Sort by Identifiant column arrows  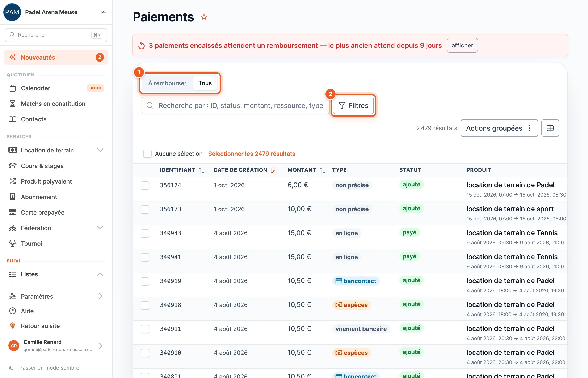[x=201, y=170]
